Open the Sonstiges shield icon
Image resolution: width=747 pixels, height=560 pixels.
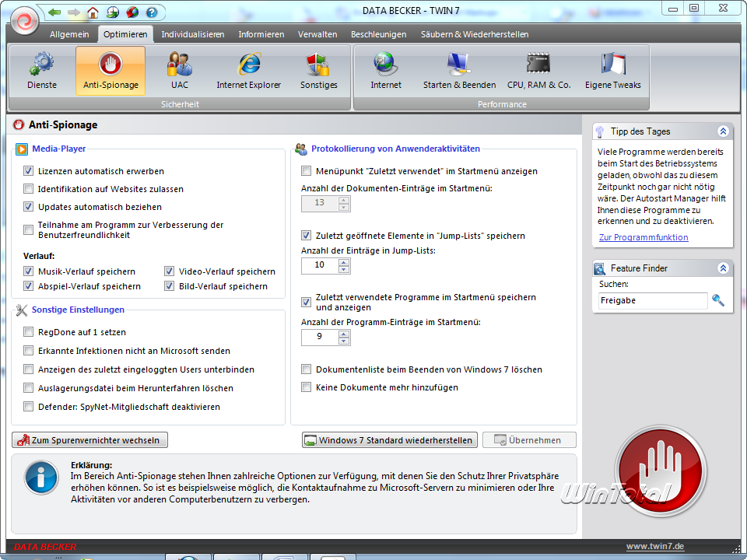(318, 65)
